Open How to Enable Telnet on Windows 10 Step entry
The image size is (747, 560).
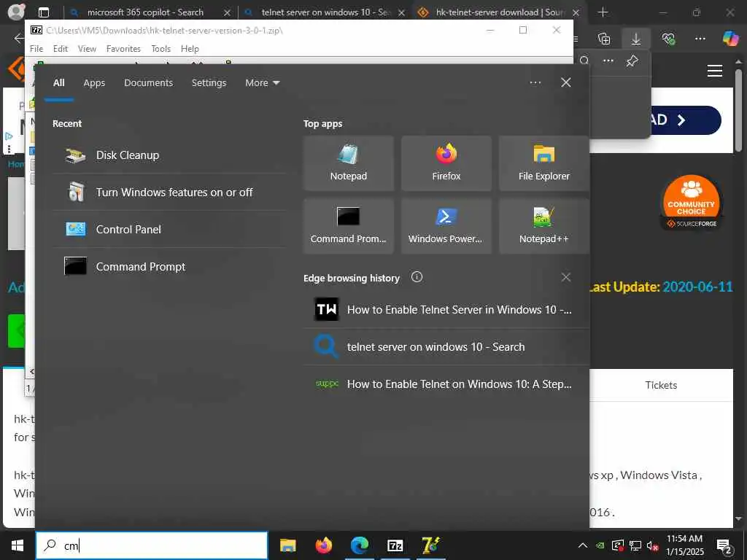(x=446, y=384)
